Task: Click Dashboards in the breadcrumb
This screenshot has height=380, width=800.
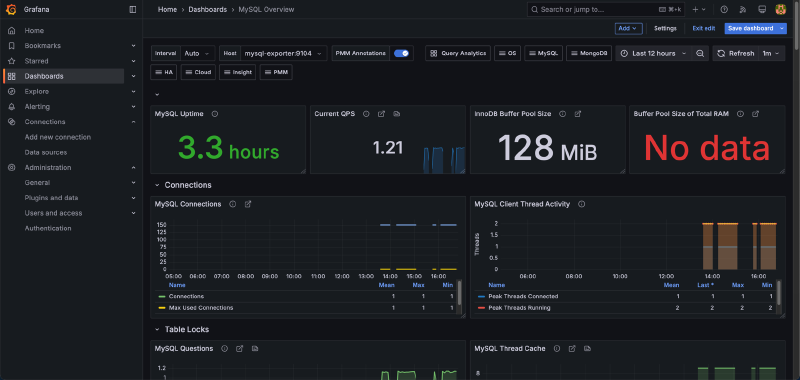Action: (208, 9)
